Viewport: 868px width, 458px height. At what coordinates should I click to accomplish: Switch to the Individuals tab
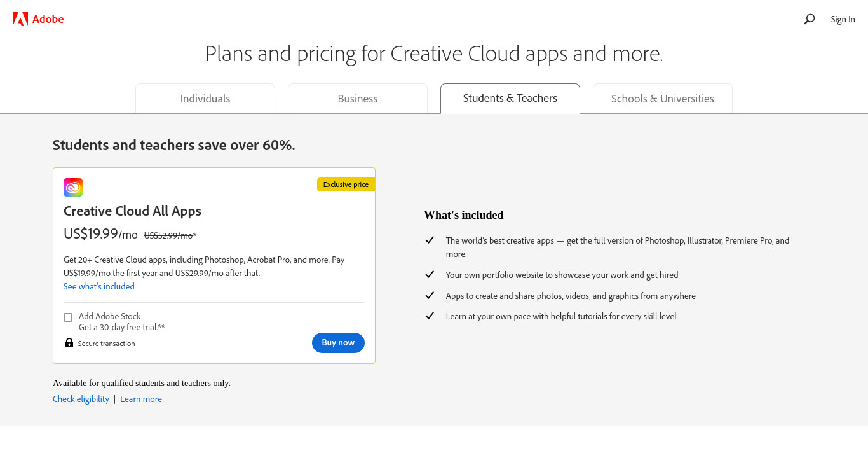(x=205, y=99)
